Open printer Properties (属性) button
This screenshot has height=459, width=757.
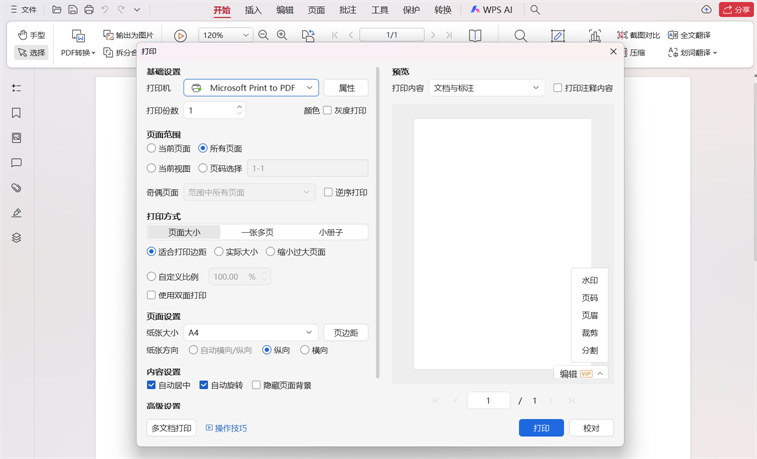point(346,88)
